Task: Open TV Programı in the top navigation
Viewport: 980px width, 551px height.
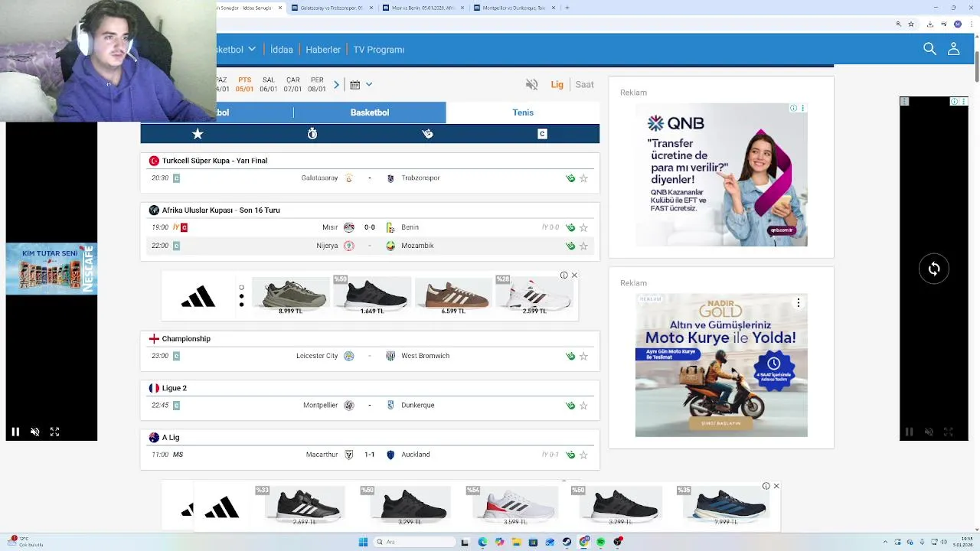Action: point(378,49)
